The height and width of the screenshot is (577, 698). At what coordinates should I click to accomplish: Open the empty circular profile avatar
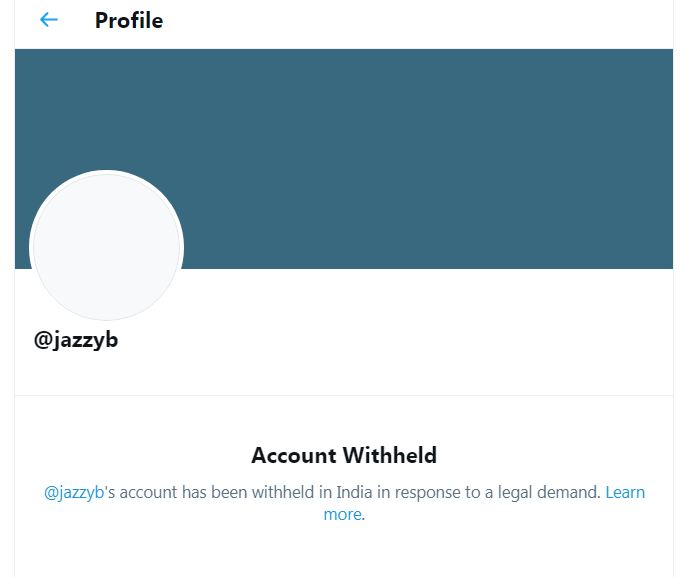(106, 246)
